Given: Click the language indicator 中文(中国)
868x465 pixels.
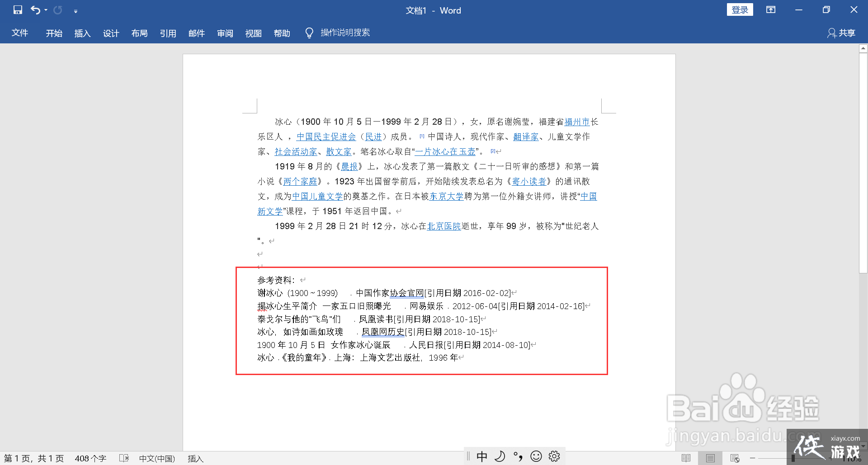Looking at the screenshot, I should click(157, 459).
